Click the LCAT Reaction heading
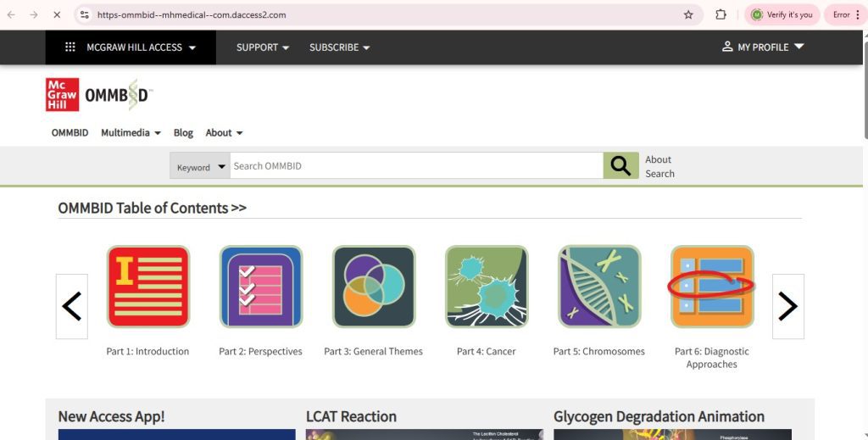This screenshot has height=440, width=868. click(x=351, y=416)
